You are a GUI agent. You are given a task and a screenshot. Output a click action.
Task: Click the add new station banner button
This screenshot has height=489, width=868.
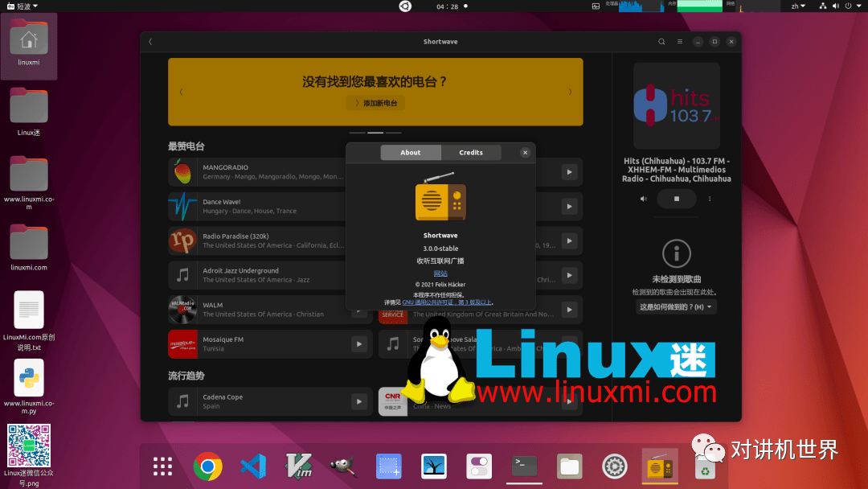pyautogui.click(x=375, y=103)
